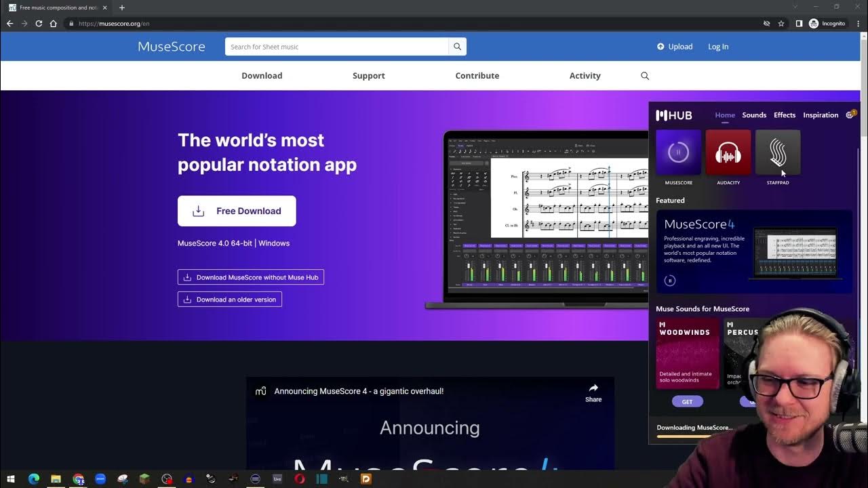Open Opera browser from taskbar
The height and width of the screenshot is (488, 868).
pos(299,479)
